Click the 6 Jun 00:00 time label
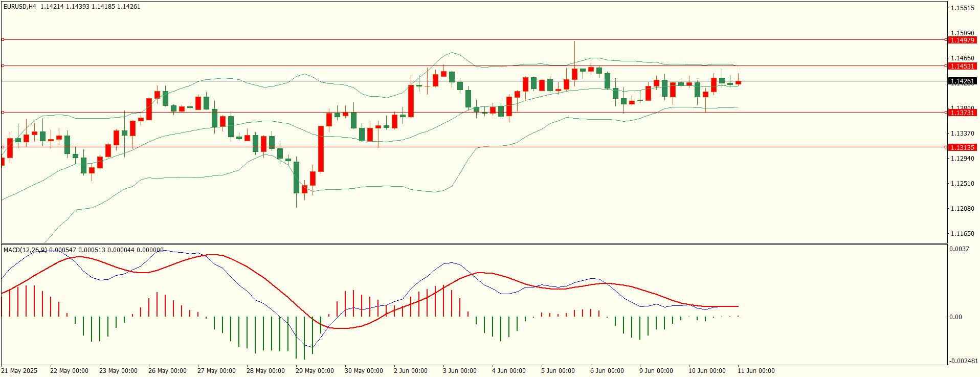 click(607, 371)
